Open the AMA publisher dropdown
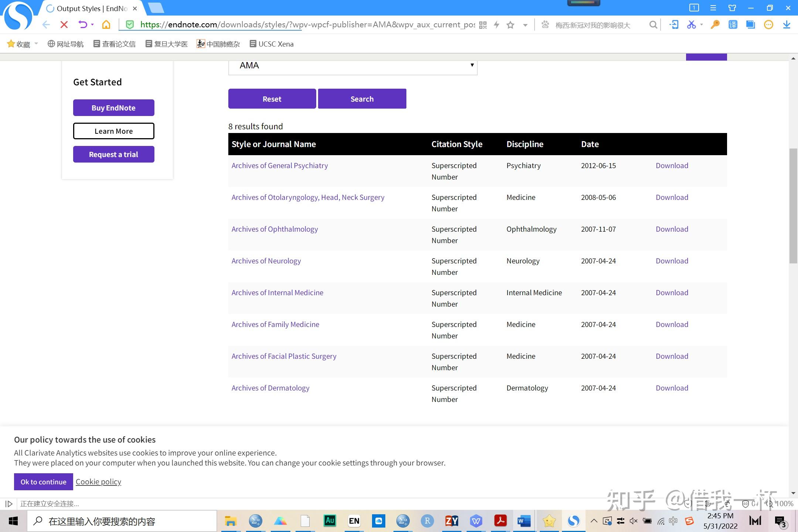 tap(353, 66)
